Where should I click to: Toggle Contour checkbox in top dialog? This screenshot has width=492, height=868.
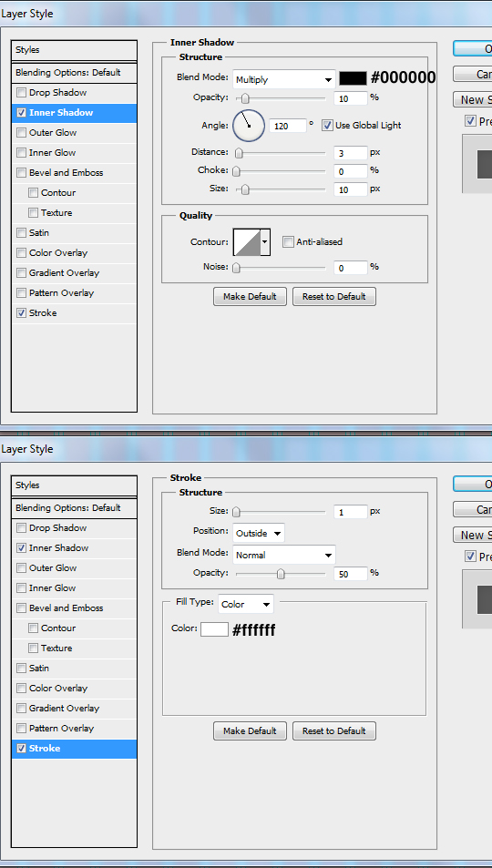pyautogui.click(x=33, y=193)
